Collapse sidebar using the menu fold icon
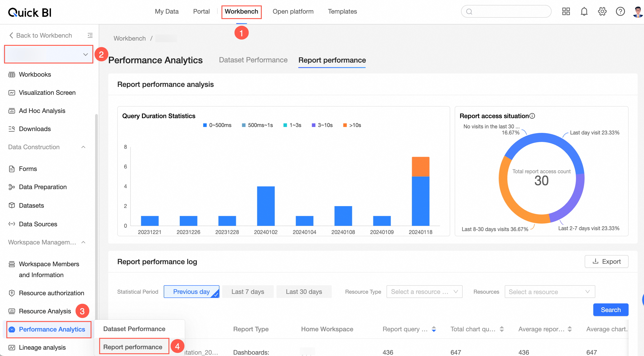This screenshot has height=356, width=644. [90, 36]
